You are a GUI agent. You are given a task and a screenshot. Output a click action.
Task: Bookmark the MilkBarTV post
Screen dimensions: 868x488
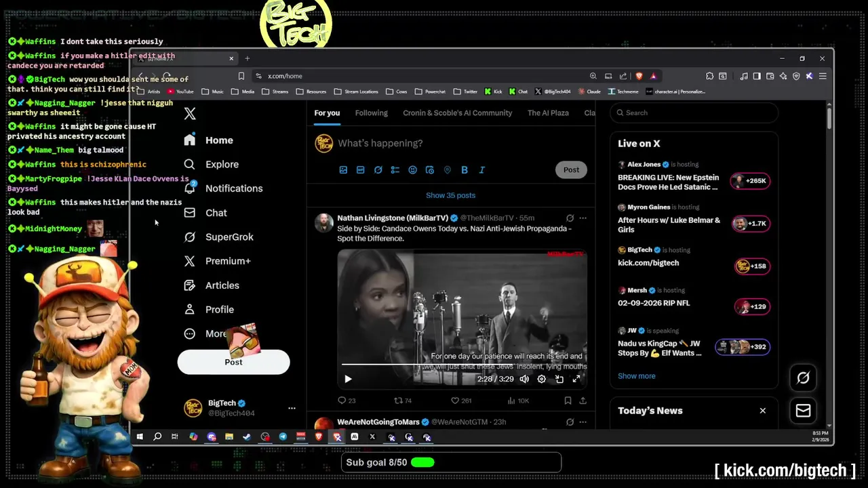568,401
